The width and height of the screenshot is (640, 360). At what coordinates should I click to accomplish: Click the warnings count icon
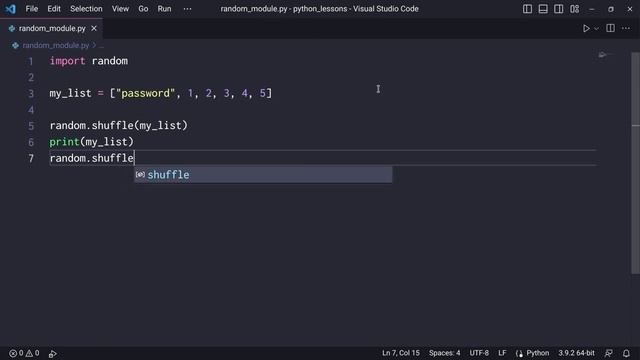(x=33, y=353)
